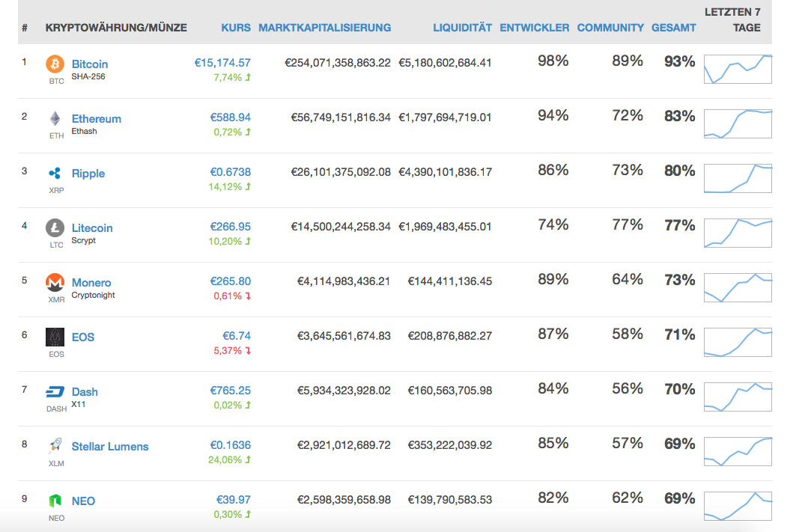
Task: Click the Litecoin grey logo icon
Action: (55, 227)
